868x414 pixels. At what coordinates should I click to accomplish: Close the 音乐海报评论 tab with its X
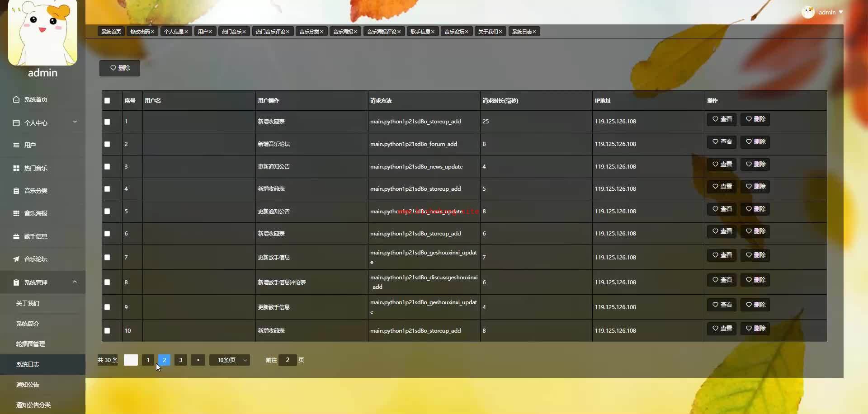399,32
